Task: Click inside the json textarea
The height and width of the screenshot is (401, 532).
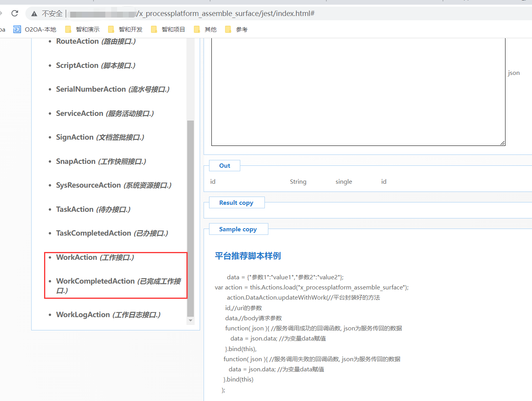Action: [x=358, y=92]
